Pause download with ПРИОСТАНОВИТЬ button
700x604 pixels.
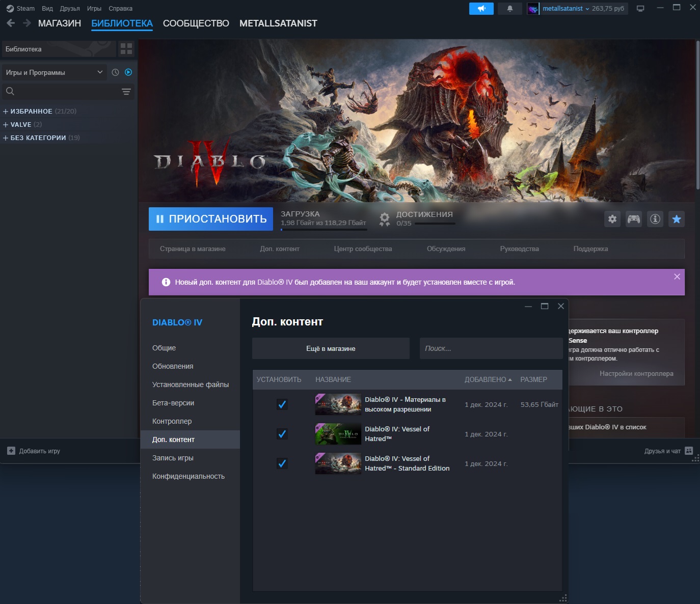tap(211, 219)
